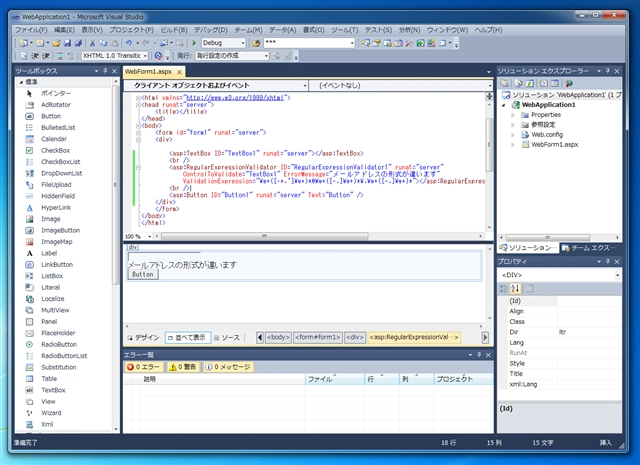
Task: Toggle the 0 warnings filter button
Action: [x=182, y=367]
